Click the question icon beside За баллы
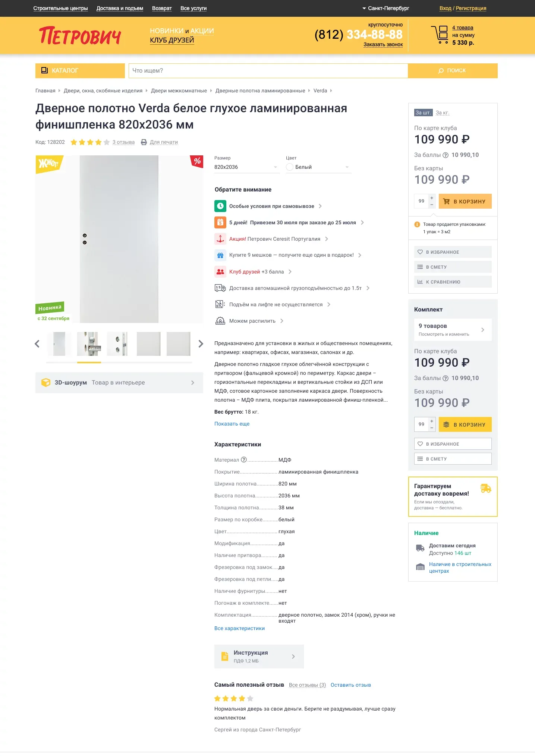This screenshot has height=756, width=535. click(445, 155)
